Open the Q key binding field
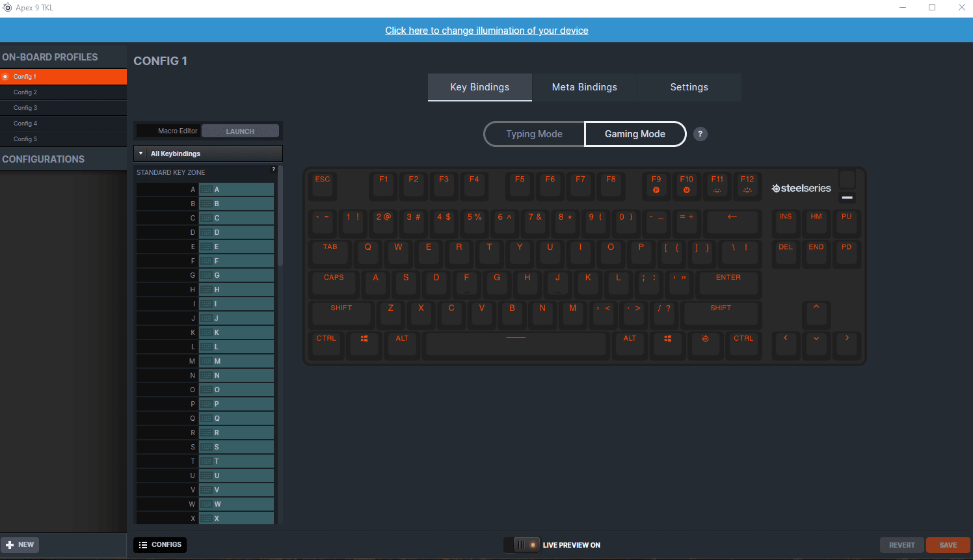The height and width of the screenshot is (560, 973). pos(236,418)
